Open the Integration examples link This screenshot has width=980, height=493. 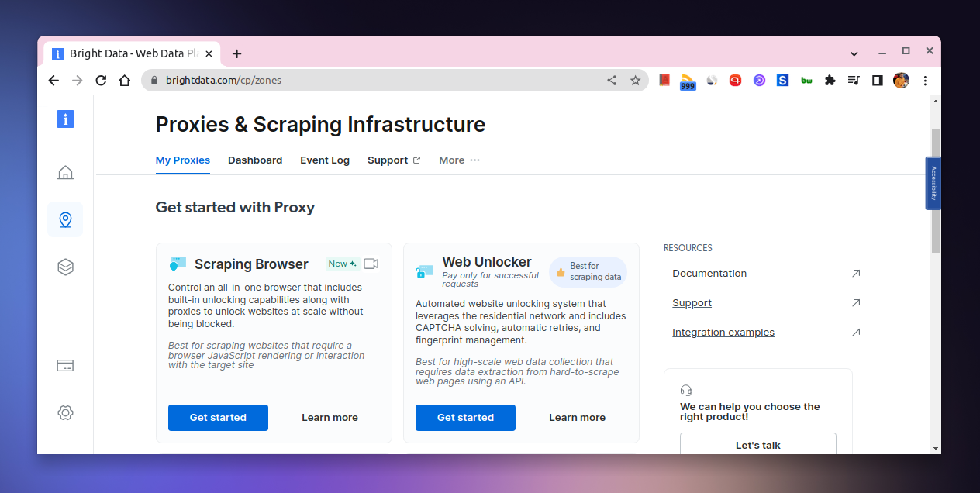pos(723,332)
